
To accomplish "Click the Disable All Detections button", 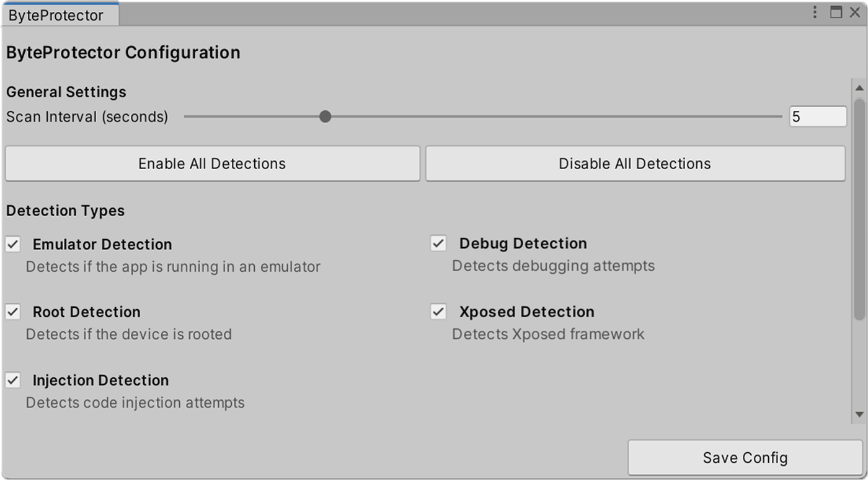I will (x=634, y=163).
